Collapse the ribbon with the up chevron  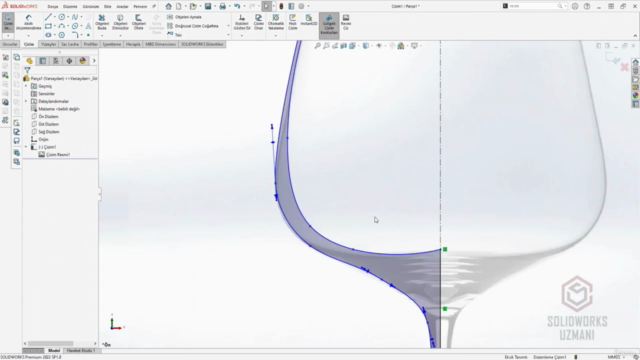click(635, 36)
